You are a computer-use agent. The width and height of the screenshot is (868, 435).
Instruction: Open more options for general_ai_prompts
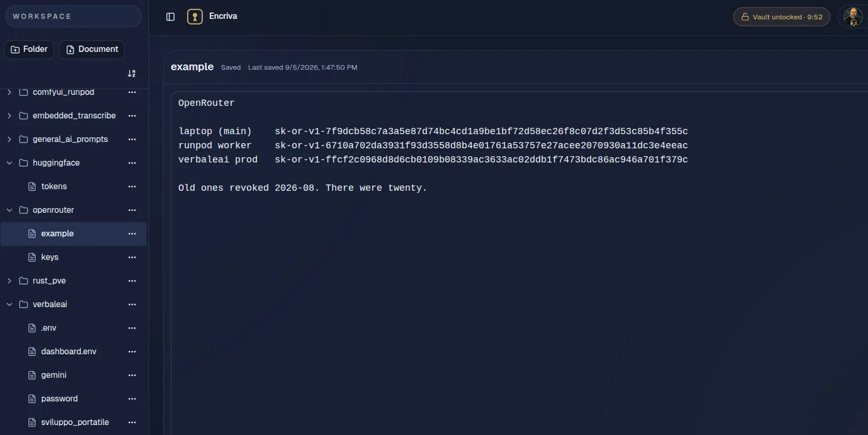coord(132,139)
